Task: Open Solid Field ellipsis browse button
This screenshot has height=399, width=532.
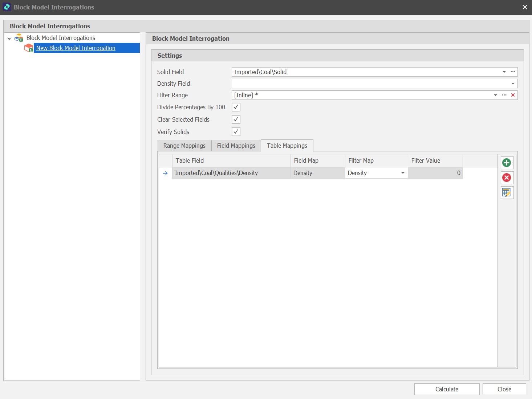Action: [513, 72]
